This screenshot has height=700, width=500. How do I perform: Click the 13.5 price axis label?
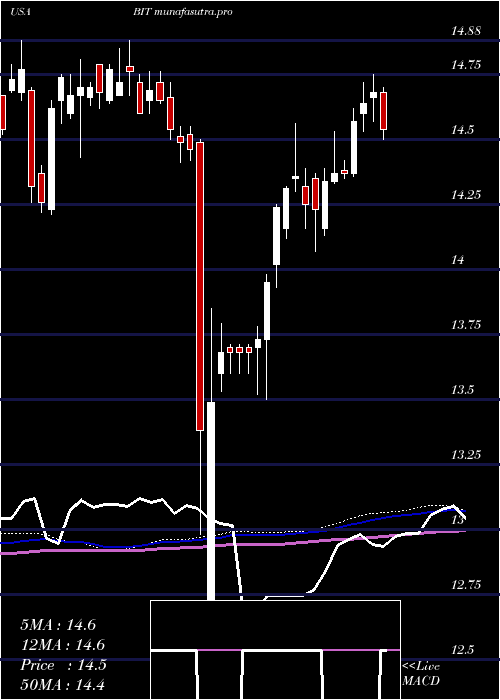click(462, 390)
